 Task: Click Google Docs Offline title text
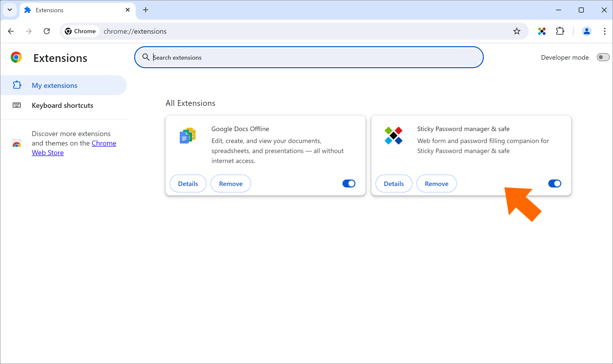[x=240, y=129]
